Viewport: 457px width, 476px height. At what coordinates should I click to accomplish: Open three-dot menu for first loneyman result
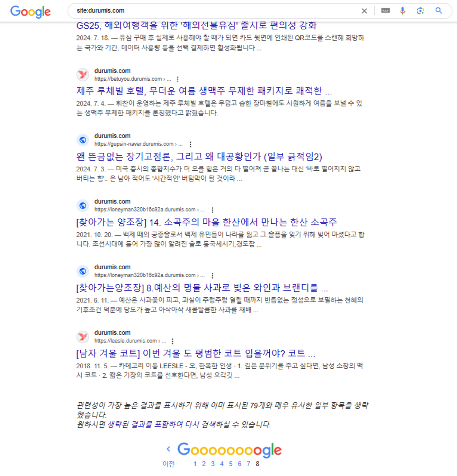[212, 210]
